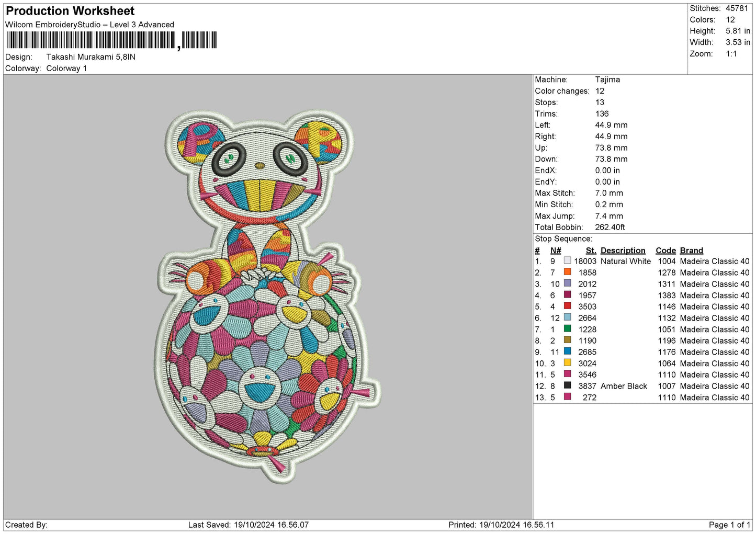Click the Colors value 12 in header
Screen dimensions: 756x534
click(x=730, y=20)
